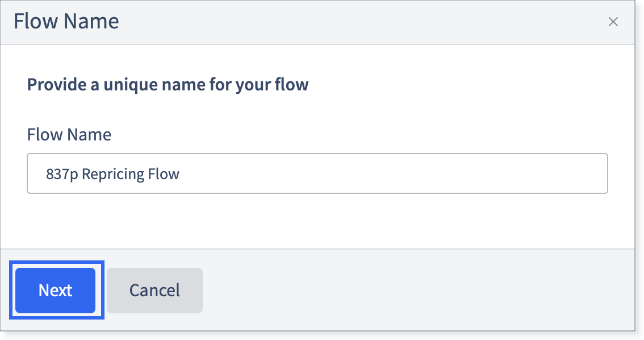Click the dialog footer beside Cancel
Viewport: 644px width, 340px height.
pos(411,291)
